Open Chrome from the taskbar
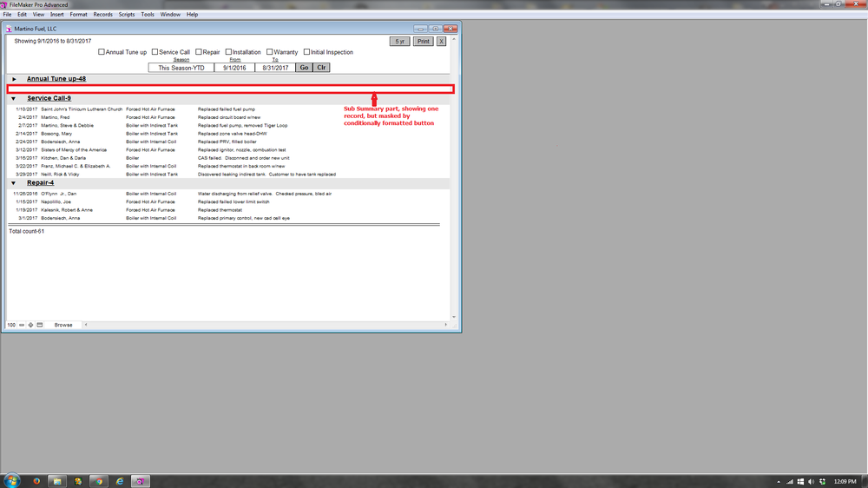The height and width of the screenshot is (488, 868). coord(98,480)
